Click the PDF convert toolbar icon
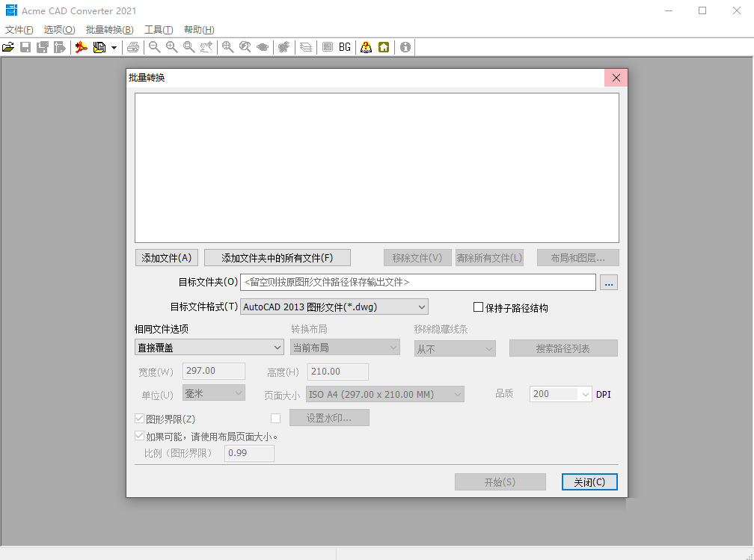The height and width of the screenshot is (560, 754). coord(82,47)
